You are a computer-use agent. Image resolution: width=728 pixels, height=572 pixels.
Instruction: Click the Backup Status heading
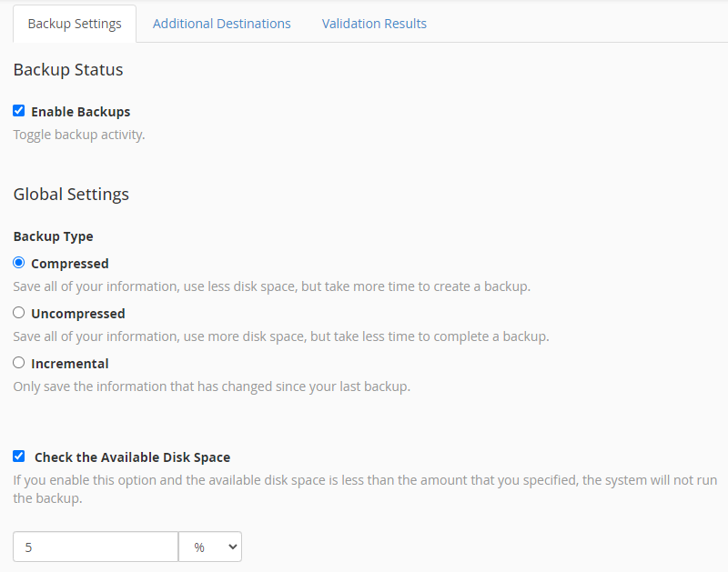click(68, 70)
